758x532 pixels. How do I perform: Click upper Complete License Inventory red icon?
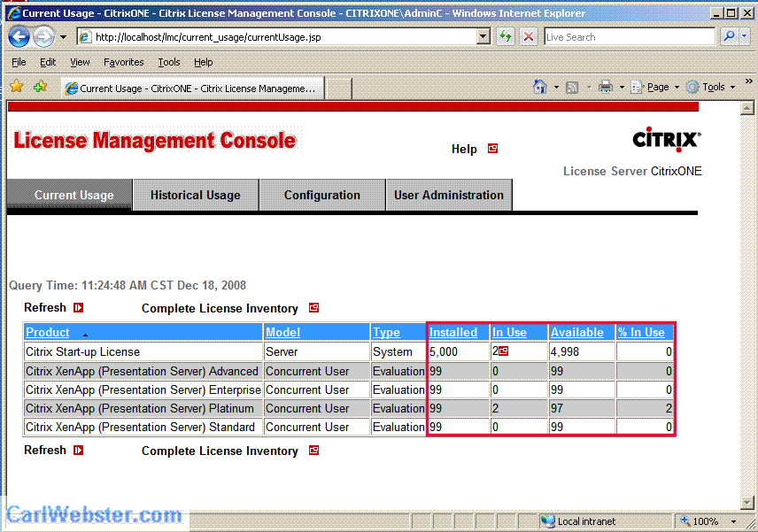[x=313, y=308]
